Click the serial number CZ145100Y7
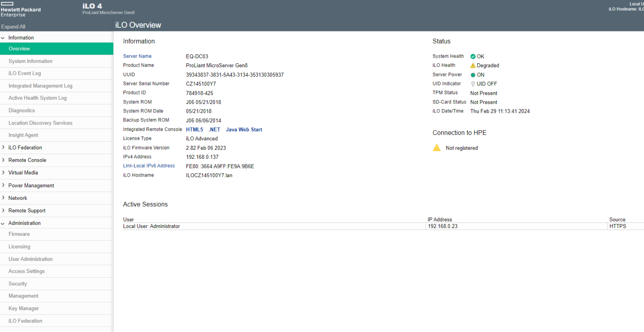 point(201,84)
